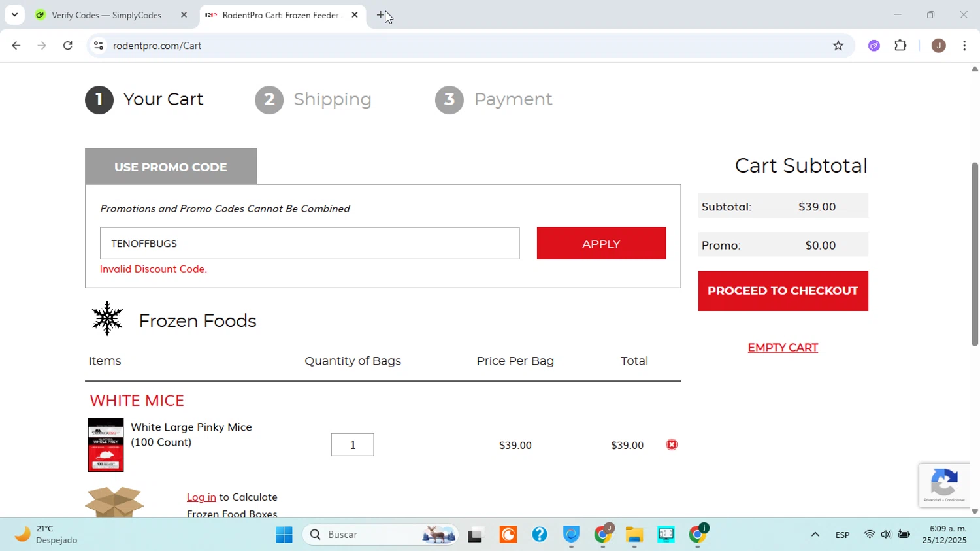
Task: Open the battery status tray icon
Action: [904, 535]
